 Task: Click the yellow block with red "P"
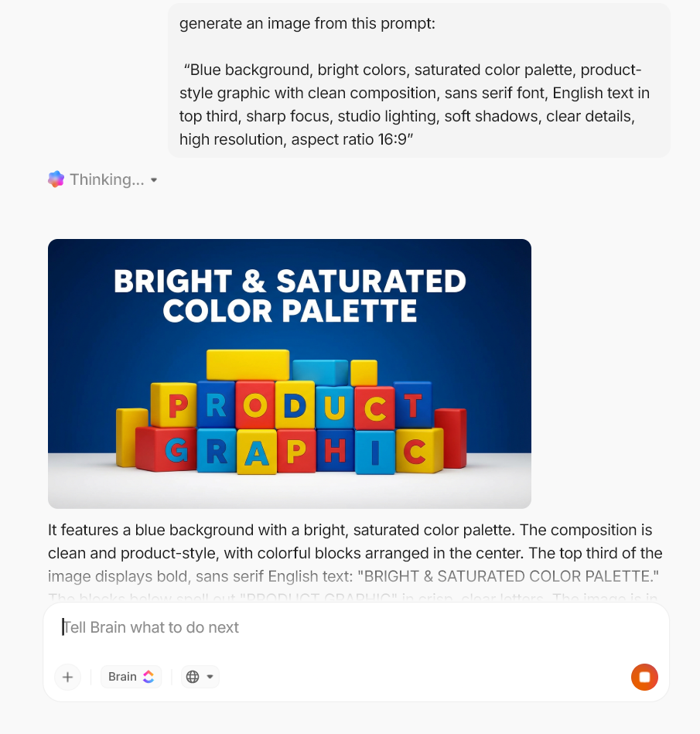176,405
